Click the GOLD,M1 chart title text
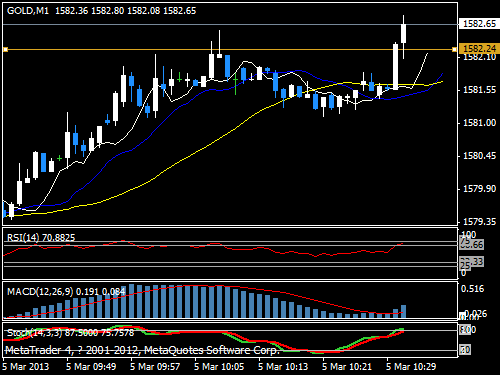The width and height of the screenshot is (500, 375). [28, 11]
